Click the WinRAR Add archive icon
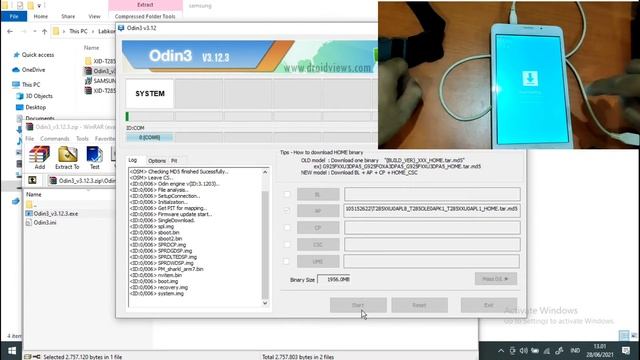 click(40, 158)
